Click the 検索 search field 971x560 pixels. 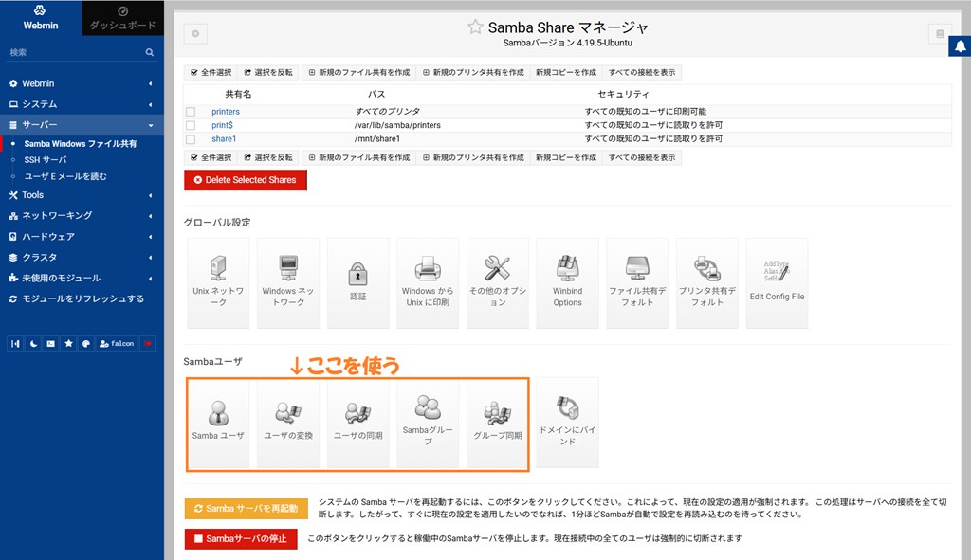(74, 53)
